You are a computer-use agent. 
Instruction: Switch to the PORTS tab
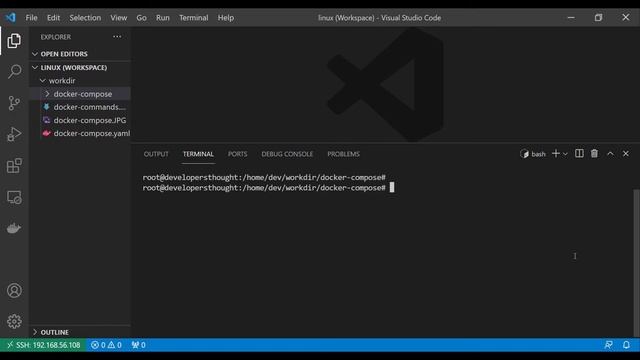pos(238,154)
